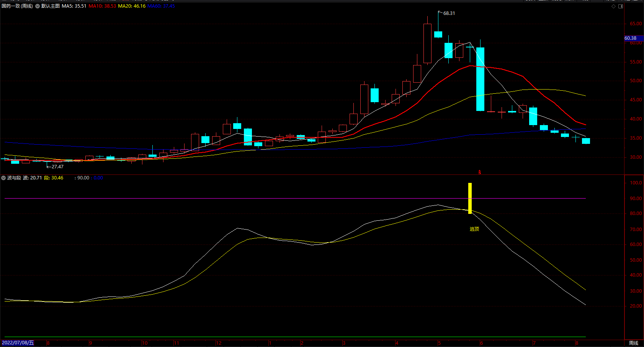Click the 默认主图 indicator name

click(51, 6)
